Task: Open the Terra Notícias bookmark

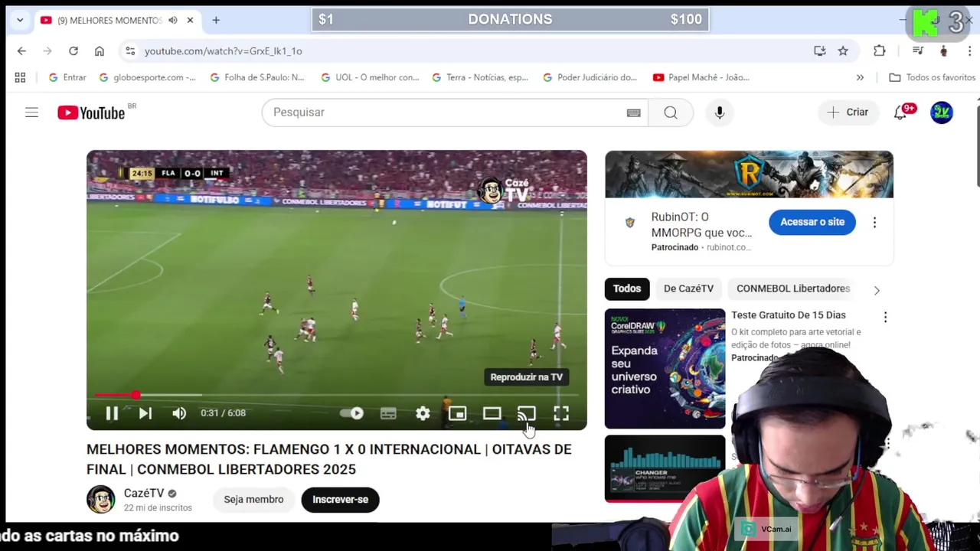Action: tap(479, 77)
